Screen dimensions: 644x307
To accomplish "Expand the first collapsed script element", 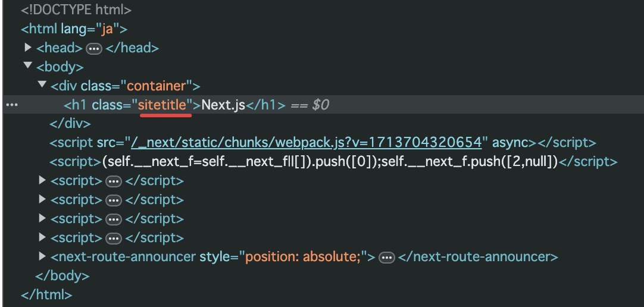I will (x=42, y=180).
